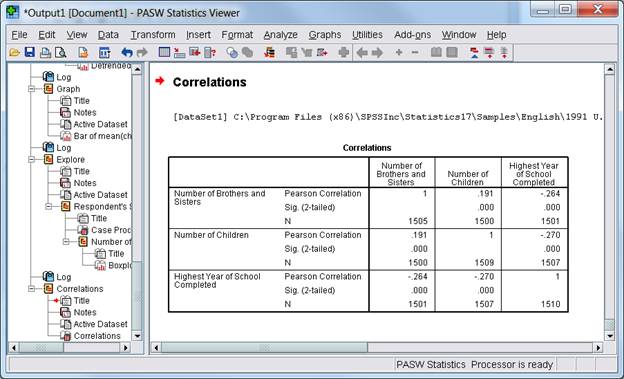Open the File menu
This screenshot has height=379, width=624.
click(19, 35)
